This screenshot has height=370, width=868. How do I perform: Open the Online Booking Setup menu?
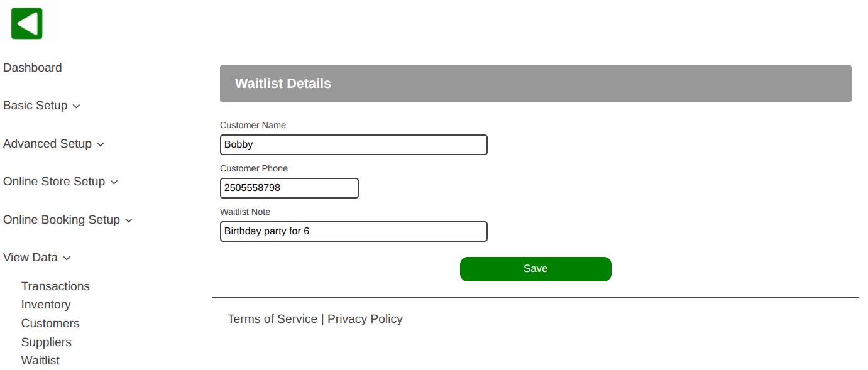point(68,220)
